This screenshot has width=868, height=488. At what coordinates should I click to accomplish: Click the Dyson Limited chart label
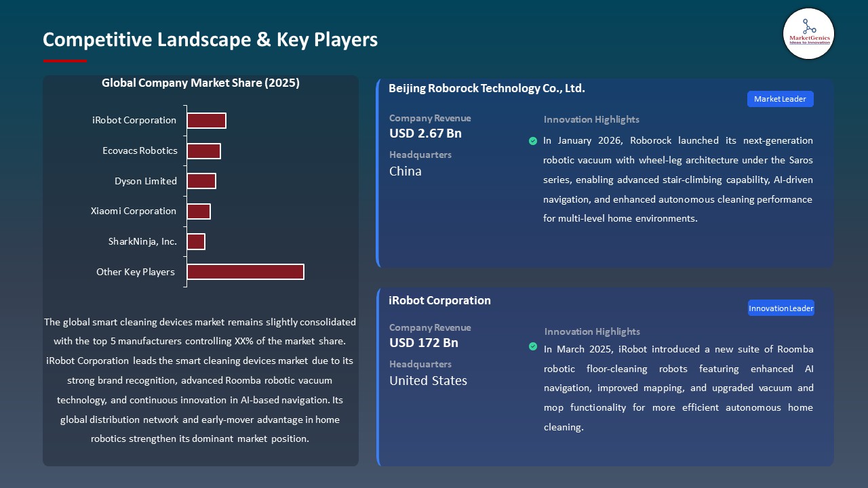point(146,181)
